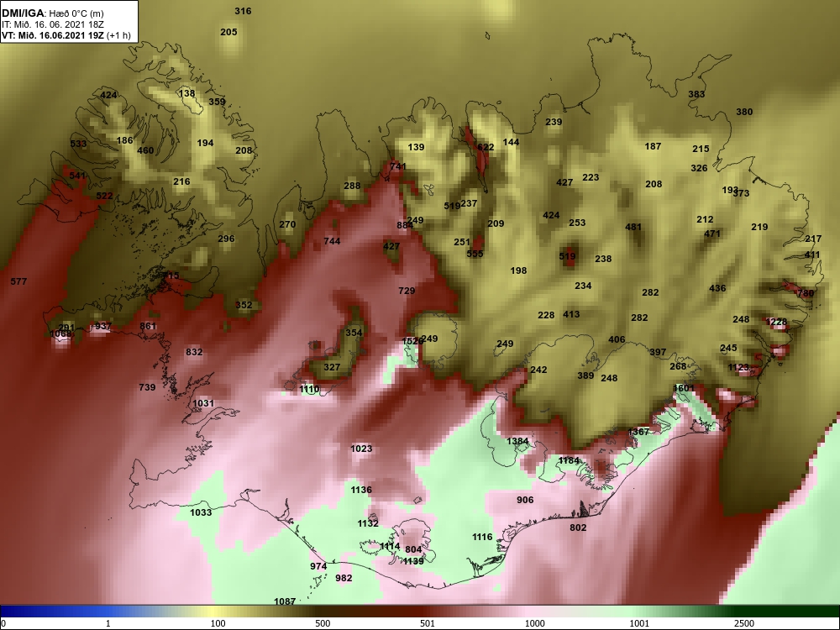840x630 pixels.
Task: Select the map value 1087 at the bottom
Action: pos(285,601)
